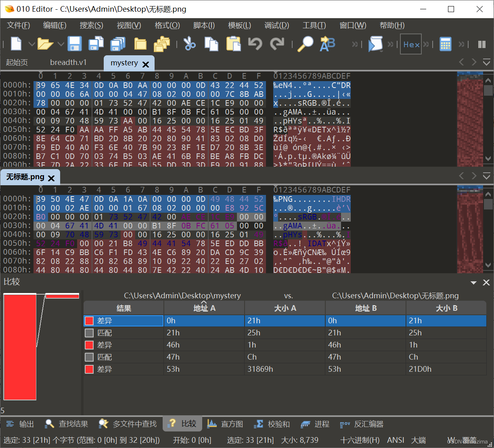Open the find tool with magnifier icon
Screen dimensions: 494x448
click(x=305, y=44)
